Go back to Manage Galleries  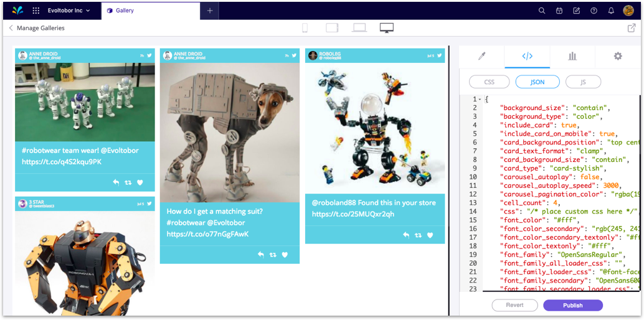coord(37,28)
